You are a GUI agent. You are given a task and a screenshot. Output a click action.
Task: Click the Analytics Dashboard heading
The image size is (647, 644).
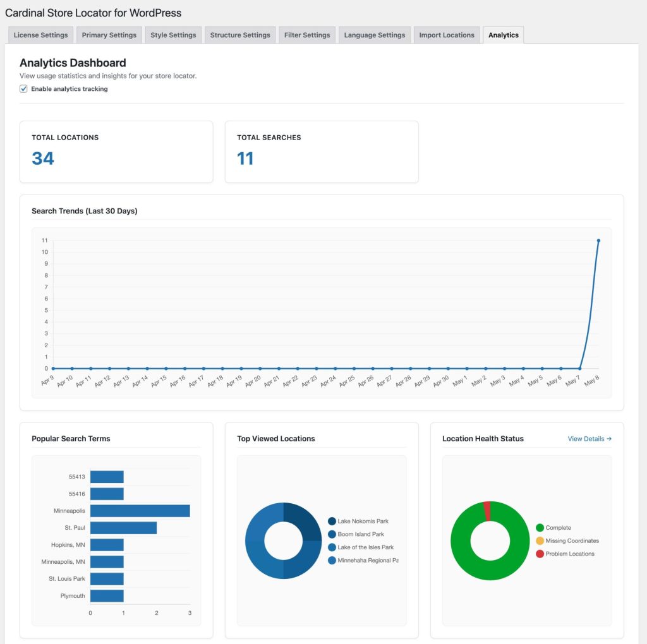tap(73, 63)
